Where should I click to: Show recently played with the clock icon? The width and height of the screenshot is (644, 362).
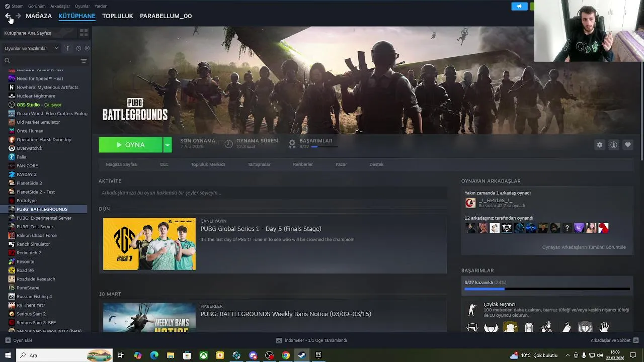[78, 48]
